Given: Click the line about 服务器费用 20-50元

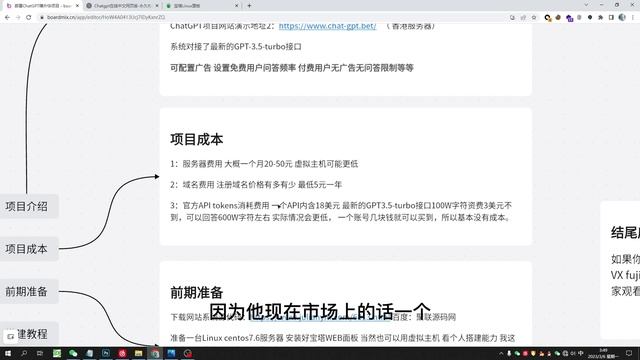Looking at the screenshot, I should coord(264,164).
